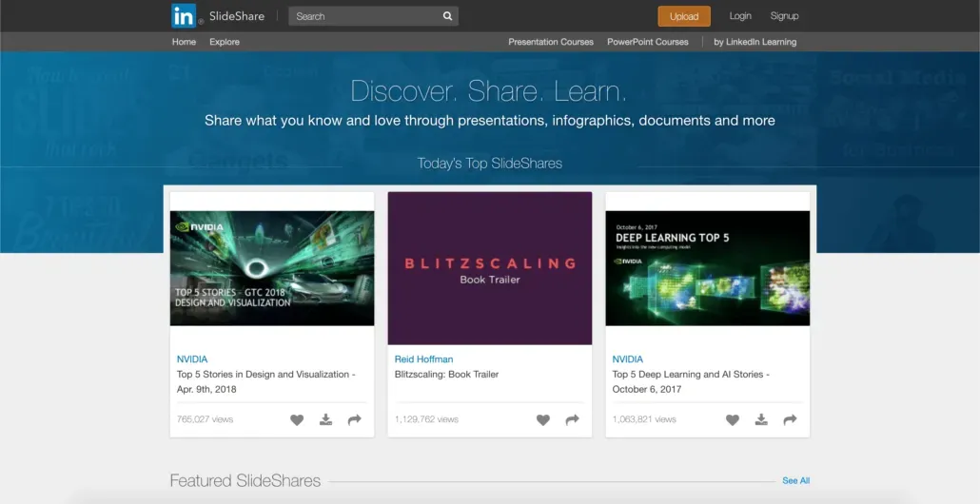The height and width of the screenshot is (504, 980).
Task: Click the search magnifier icon
Action: click(x=447, y=16)
